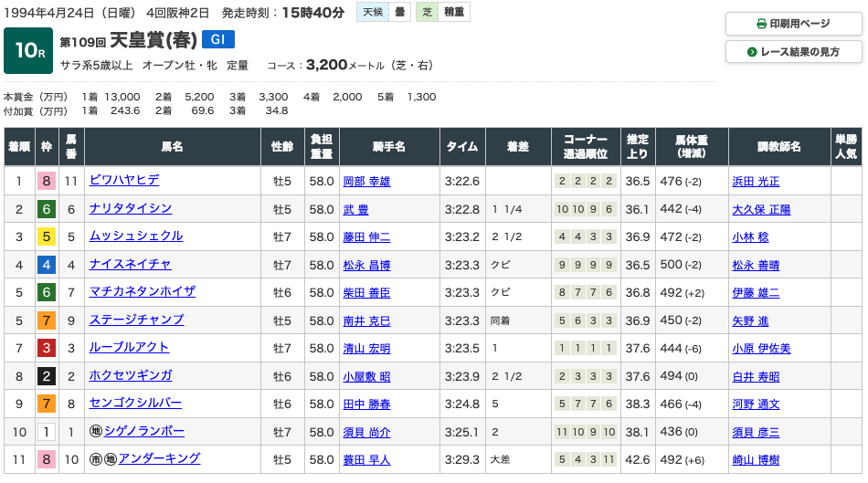Click the 市 mark beside アンダーキング

[96, 459]
